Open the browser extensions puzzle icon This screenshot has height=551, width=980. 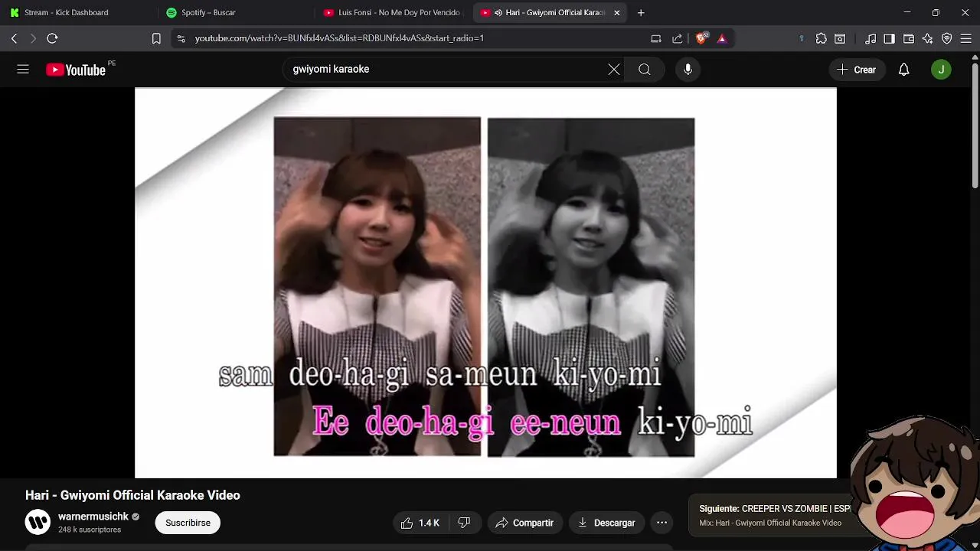pos(821,38)
